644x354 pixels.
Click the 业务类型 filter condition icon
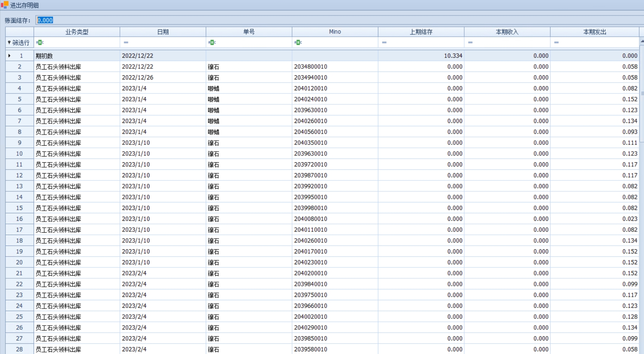pyautogui.click(x=40, y=42)
